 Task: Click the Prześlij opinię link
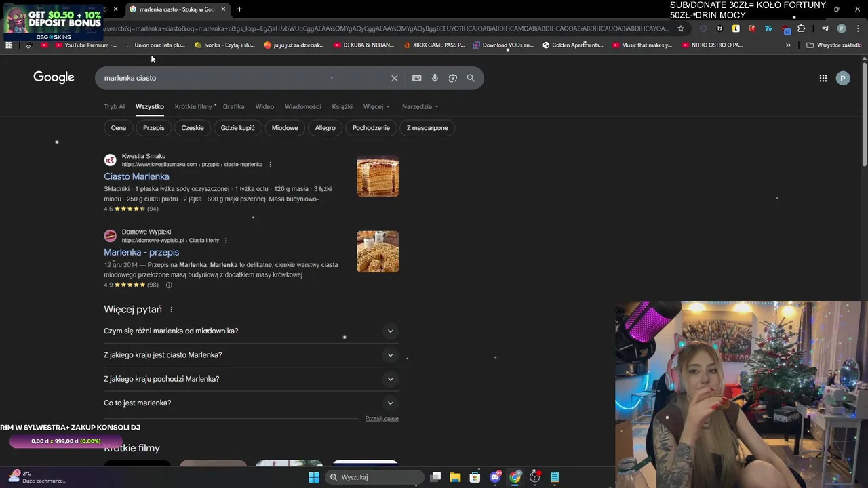pyautogui.click(x=382, y=418)
